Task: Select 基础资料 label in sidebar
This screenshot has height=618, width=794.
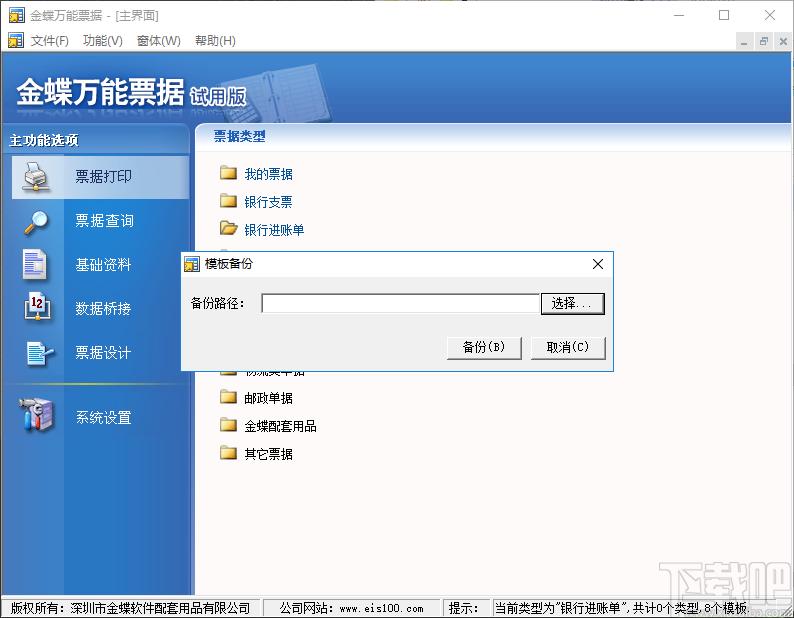Action: [x=103, y=264]
